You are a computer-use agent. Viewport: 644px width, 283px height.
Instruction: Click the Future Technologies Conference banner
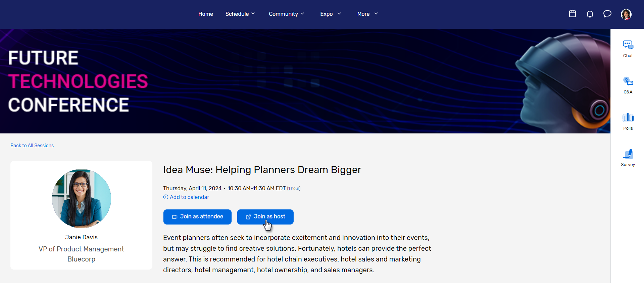tap(305, 81)
